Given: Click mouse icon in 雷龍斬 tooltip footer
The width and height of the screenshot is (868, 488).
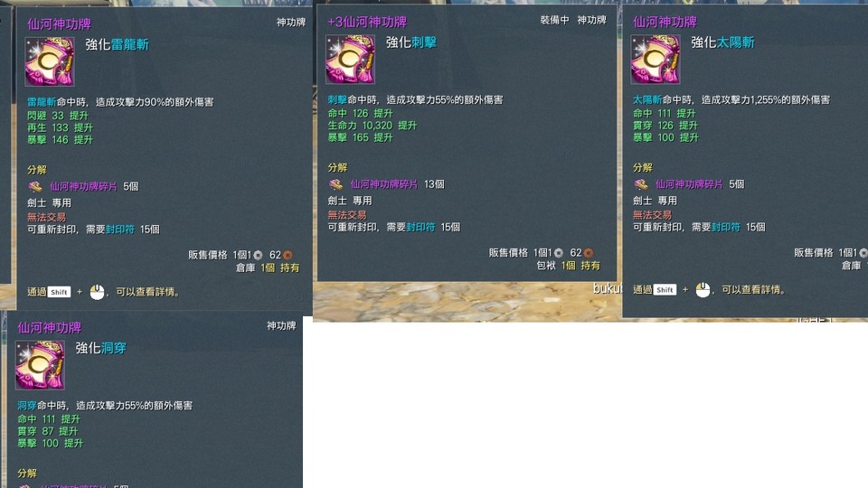Looking at the screenshot, I should [97, 292].
